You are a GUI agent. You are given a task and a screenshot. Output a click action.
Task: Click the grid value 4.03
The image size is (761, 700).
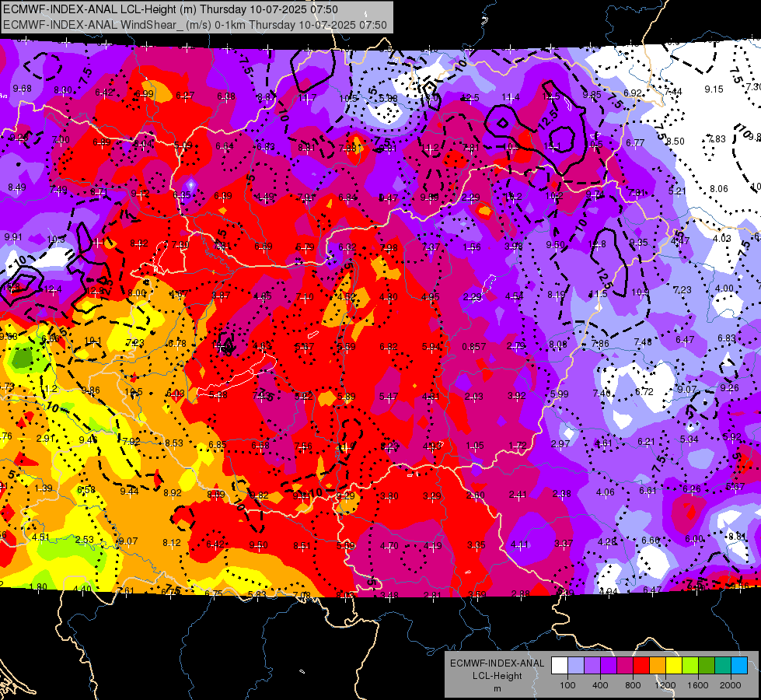tap(721, 238)
